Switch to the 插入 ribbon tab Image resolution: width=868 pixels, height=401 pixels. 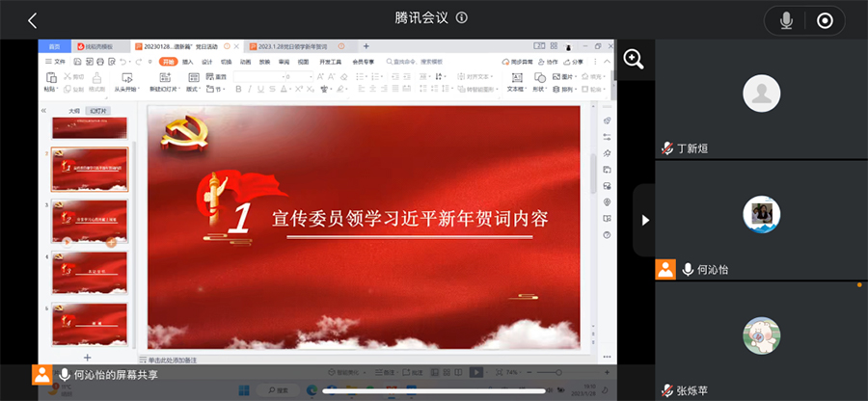point(188,62)
